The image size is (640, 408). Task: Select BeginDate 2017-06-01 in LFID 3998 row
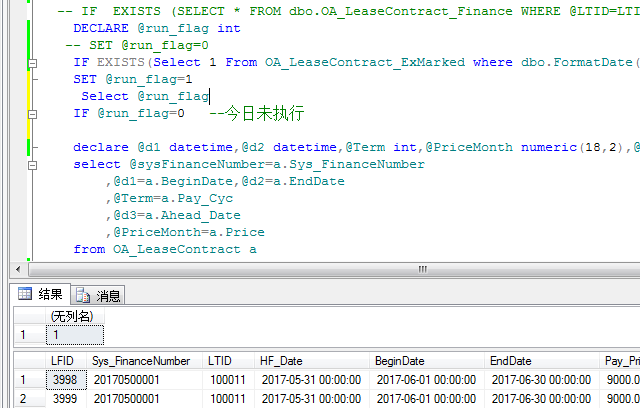427,380
